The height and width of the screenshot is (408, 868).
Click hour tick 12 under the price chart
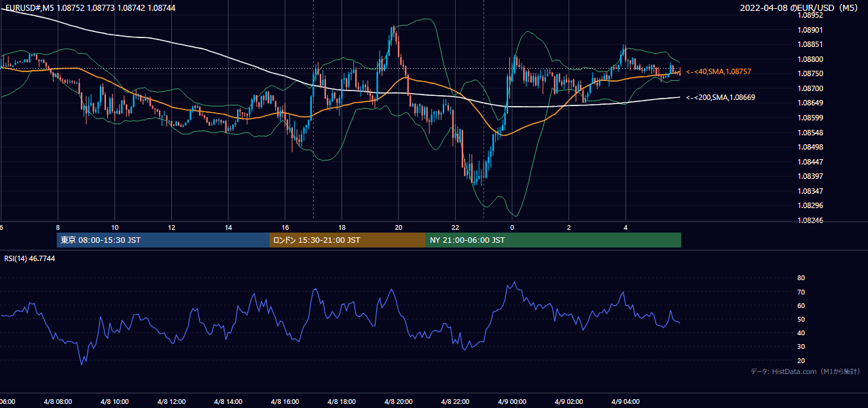(x=172, y=227)
